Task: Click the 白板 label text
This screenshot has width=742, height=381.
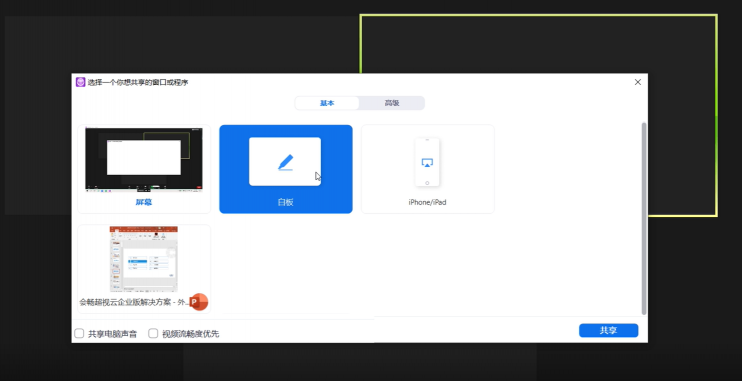Action: coord(286,202)
